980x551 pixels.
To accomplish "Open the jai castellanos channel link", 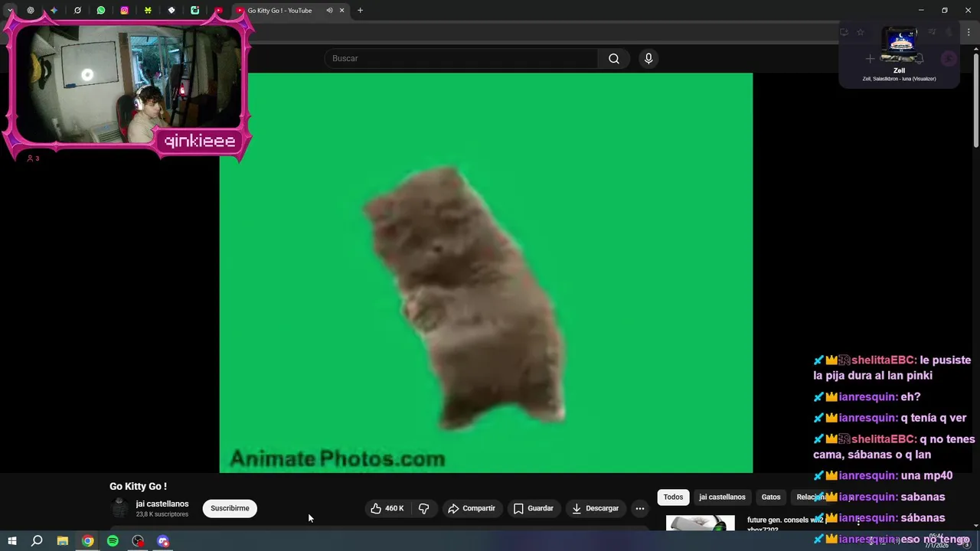I will tap(162, 504).
